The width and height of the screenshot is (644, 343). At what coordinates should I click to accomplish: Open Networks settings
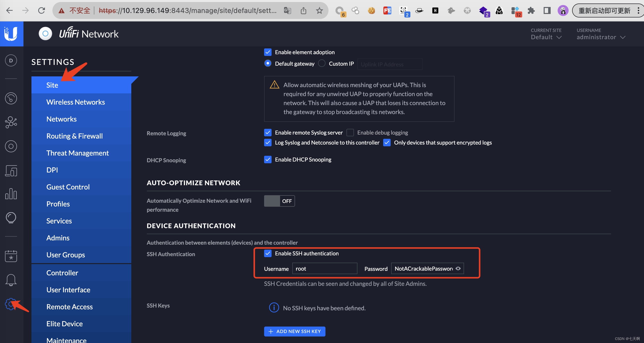pyautogui.click(x=81, y=119)
